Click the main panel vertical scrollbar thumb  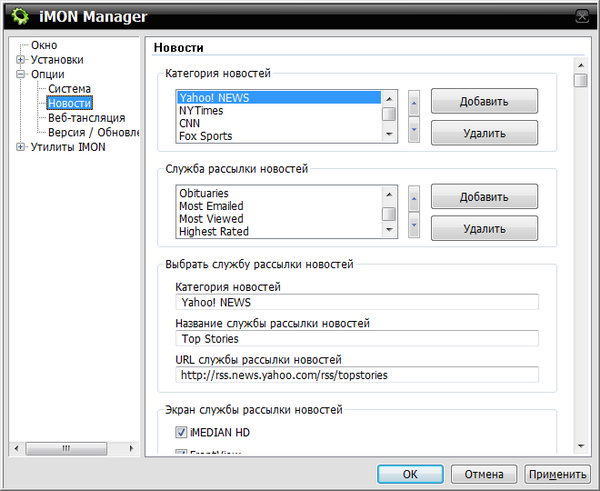point(581,80)
